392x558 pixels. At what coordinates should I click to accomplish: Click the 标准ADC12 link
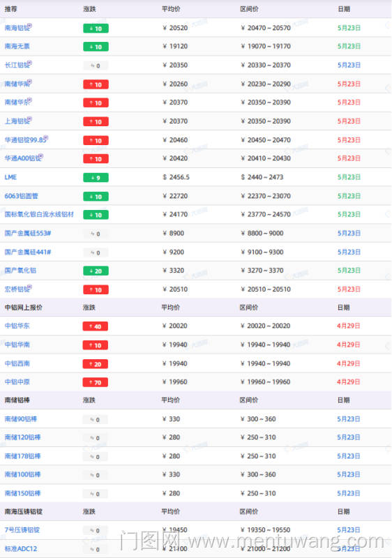coord(21,549)
